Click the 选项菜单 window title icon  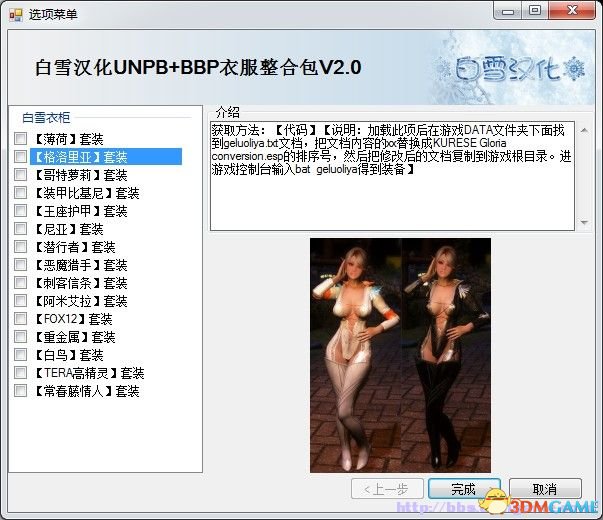16,15
